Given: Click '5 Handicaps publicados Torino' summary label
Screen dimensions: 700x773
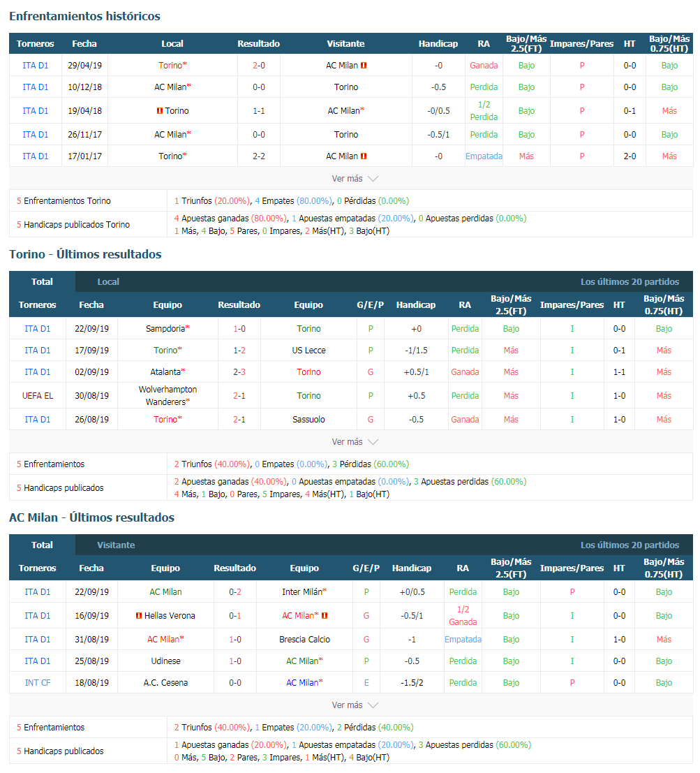Looking at the screenshot, I should pyautogui.click(x=73, y=224).
